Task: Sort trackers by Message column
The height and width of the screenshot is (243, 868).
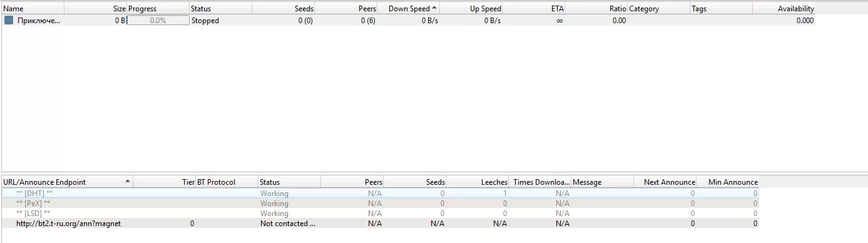Action: point(602,182)
